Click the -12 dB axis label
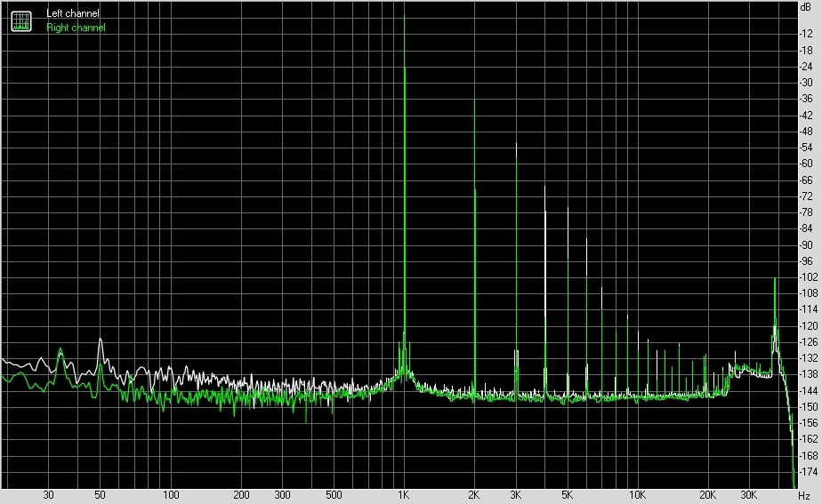This screenshot has height=504, width=822. pos(807,34)
